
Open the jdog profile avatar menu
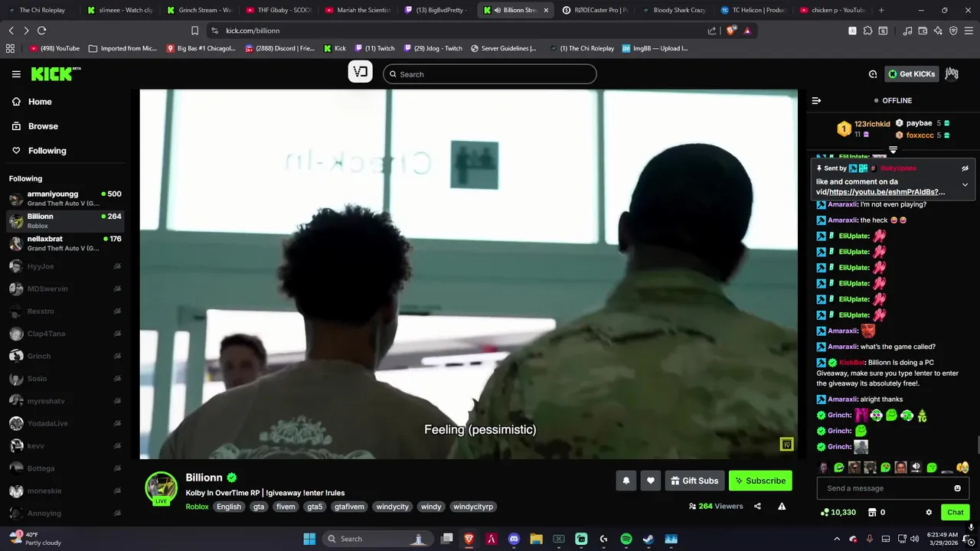pos(952,73)
